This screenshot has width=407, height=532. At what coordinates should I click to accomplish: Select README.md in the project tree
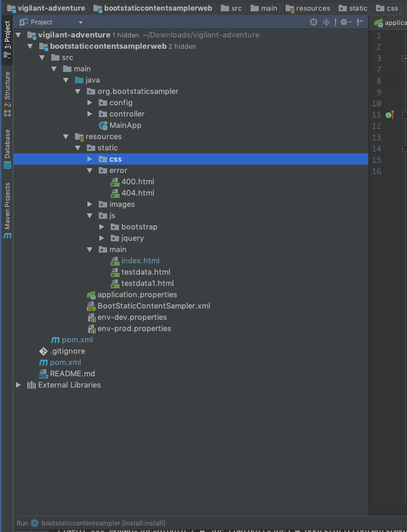[x=72, y=374]
